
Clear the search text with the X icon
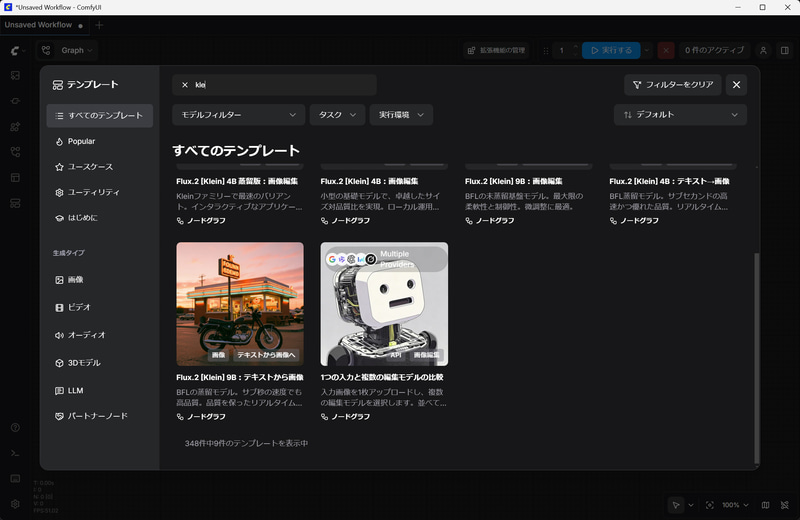(x=185, y=85)
